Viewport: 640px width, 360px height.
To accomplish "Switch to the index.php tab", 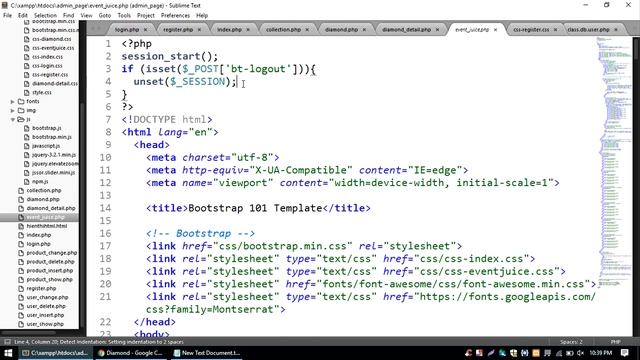I will pyautogui.click(x=229, y=29).
